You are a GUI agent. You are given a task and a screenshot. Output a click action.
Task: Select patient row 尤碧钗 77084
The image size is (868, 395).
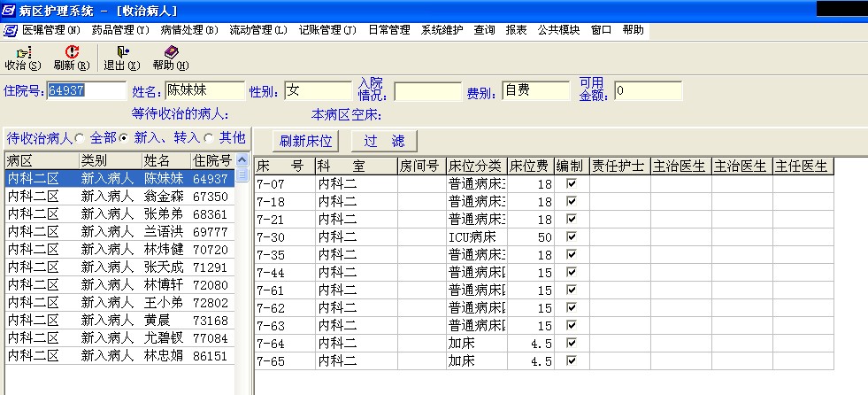[119, 338]
